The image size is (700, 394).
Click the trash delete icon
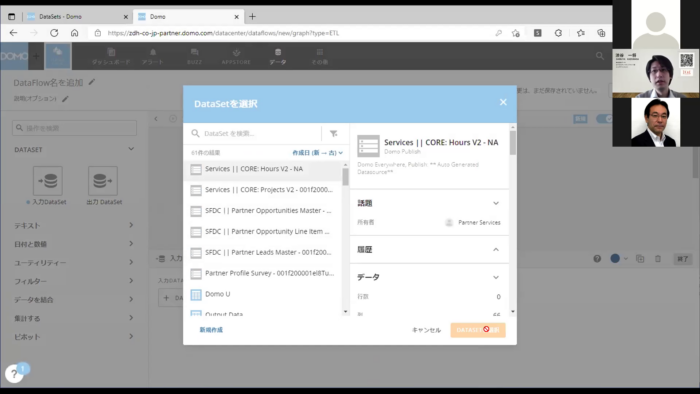658,258
